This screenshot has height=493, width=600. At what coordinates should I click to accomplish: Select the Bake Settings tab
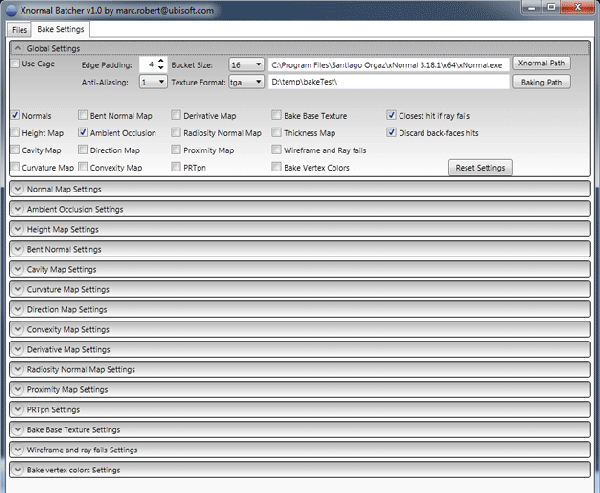[x=61, y=29]
